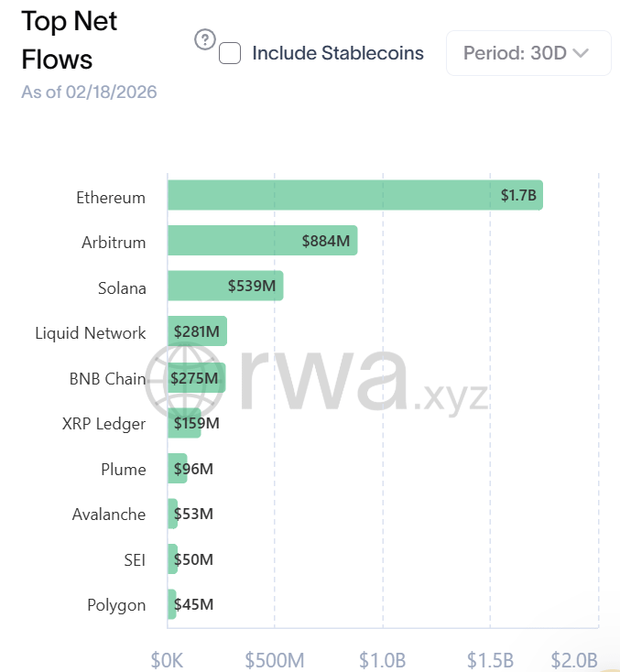The height and width of the screenshot is (672, 620).
Task: Click the Ethereum $1.7B bar
Action: pyautogui.click(x=355, y=195)
